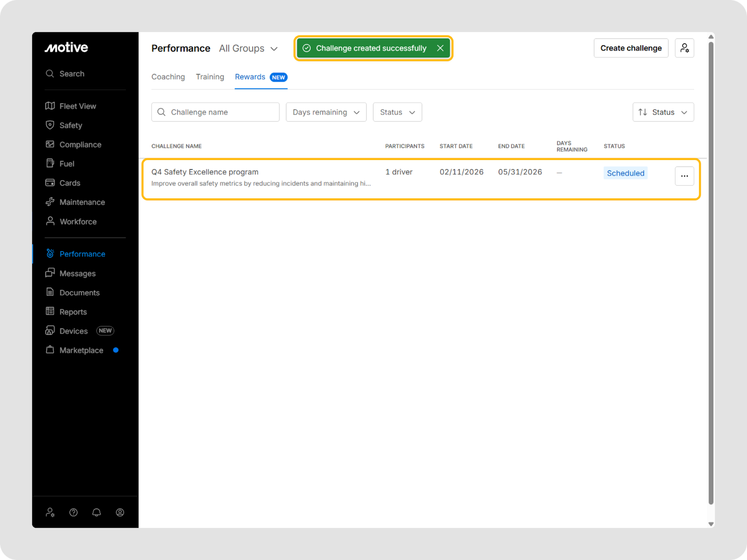Image resolution: width=747 pixels, height=560 pixels.
Task: Switch to the Training tab
Action: coord(210,77)
